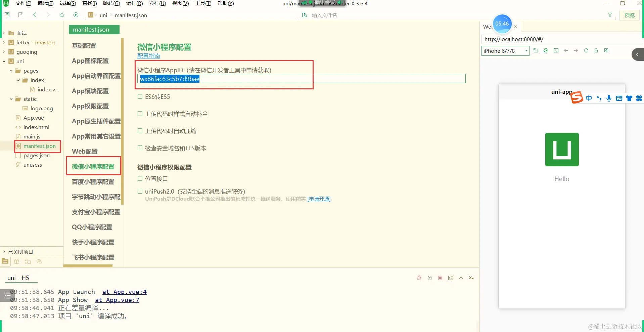
Task: Click the run play icon in toolbar
Action: (x=76, y=15)
